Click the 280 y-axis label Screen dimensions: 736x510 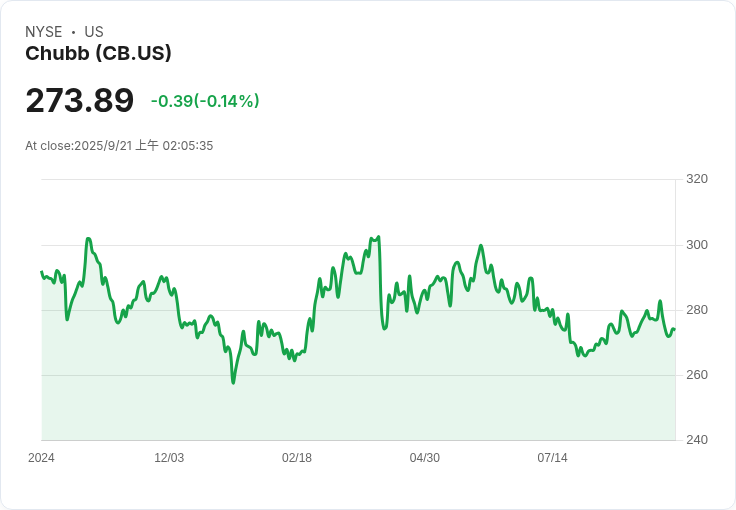pos(697,310)
